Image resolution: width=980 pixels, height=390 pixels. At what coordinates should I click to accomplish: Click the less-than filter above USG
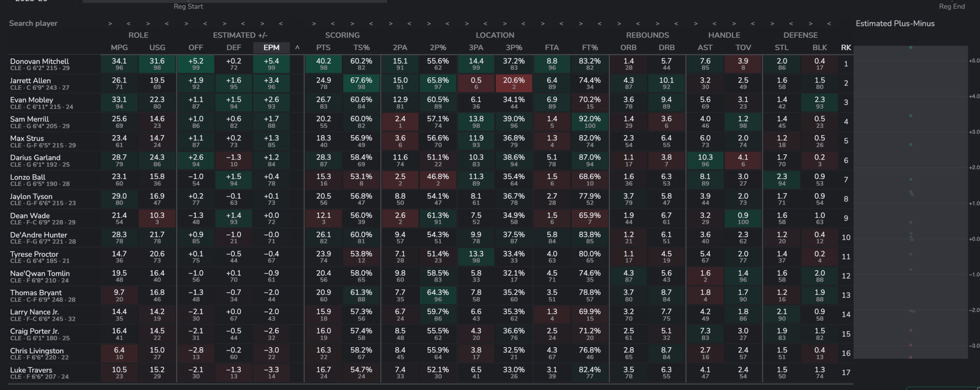click(167, 24)
